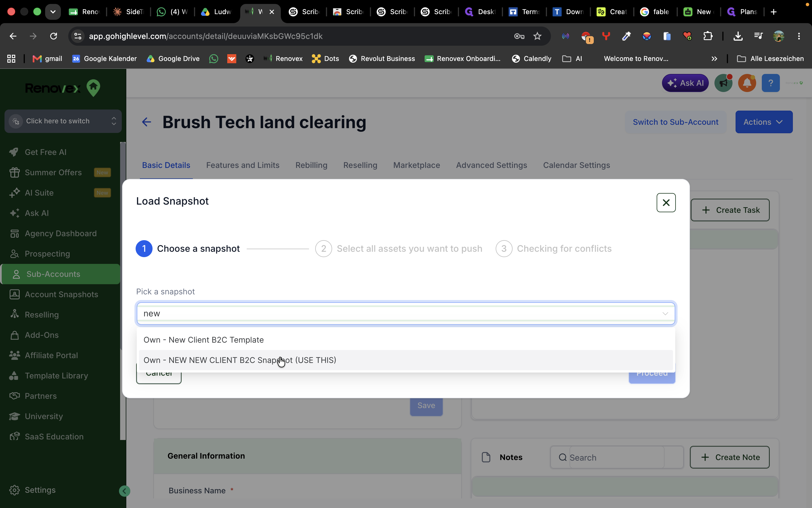Viewport: 812px width, 508px height.
Task: Expand the Click here to switch selector
Action: [x=63, y=121]
